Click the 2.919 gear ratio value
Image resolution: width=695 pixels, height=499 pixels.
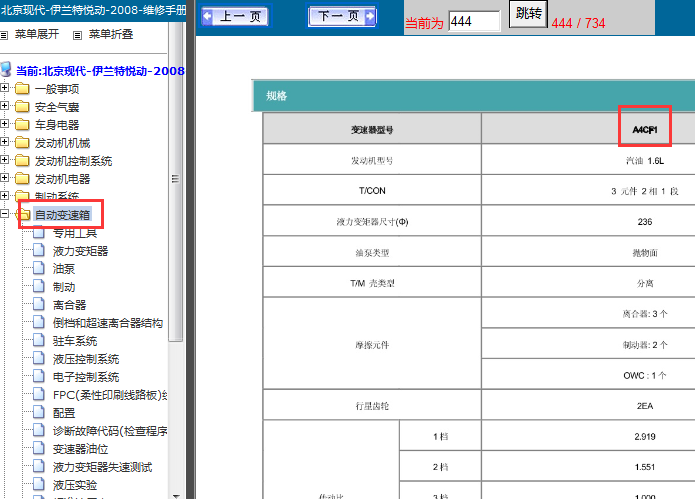coord(644,437)
